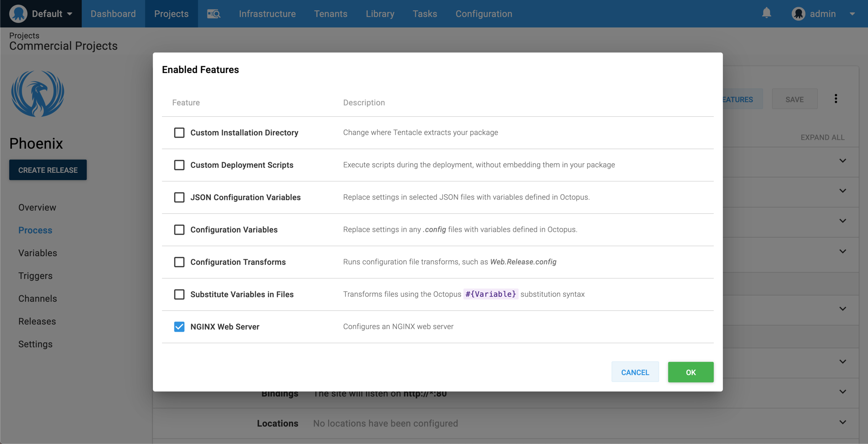868x444 pixels.
Task: Click the Phoenix project logo
Action: (x=37, y=93)
